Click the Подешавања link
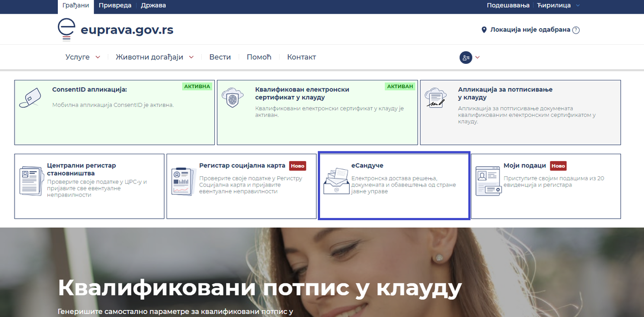Image resolution: width=644 pixels, height=317 pixels. tap(508, 6)
